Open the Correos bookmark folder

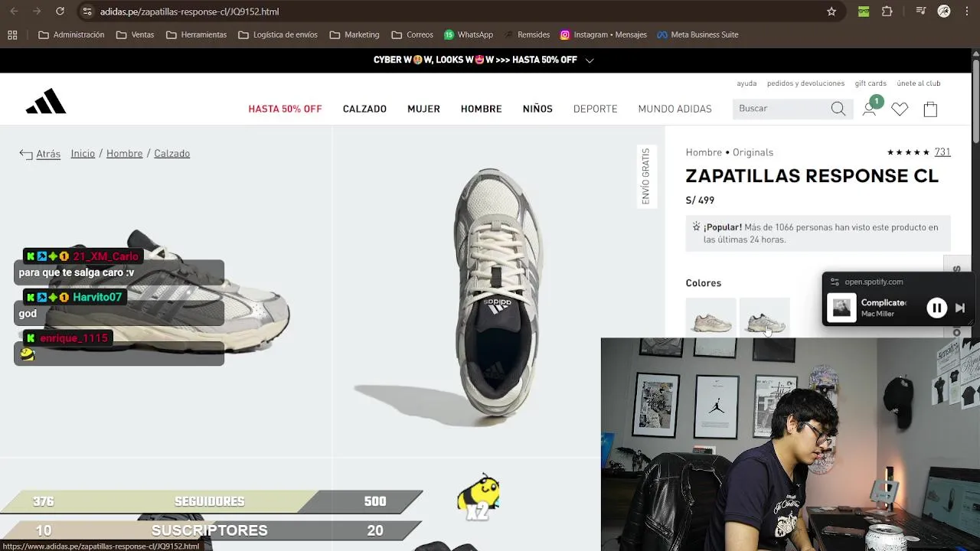coord(412,34)
